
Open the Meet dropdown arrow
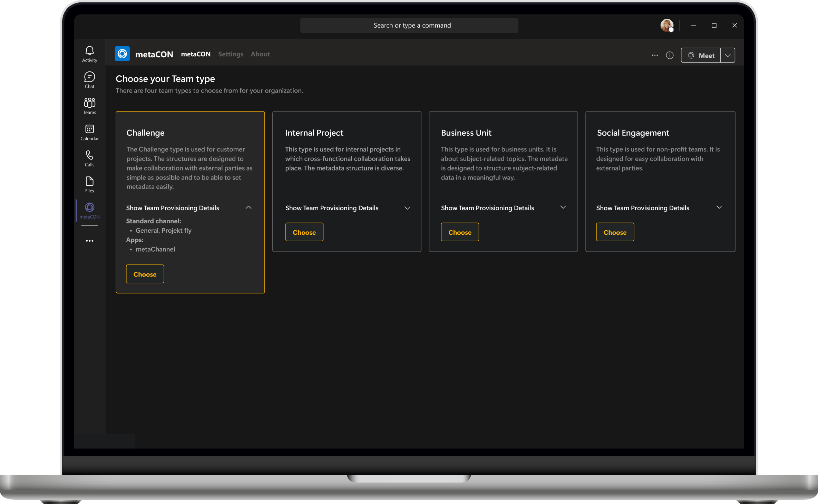(x=728, y=55)
